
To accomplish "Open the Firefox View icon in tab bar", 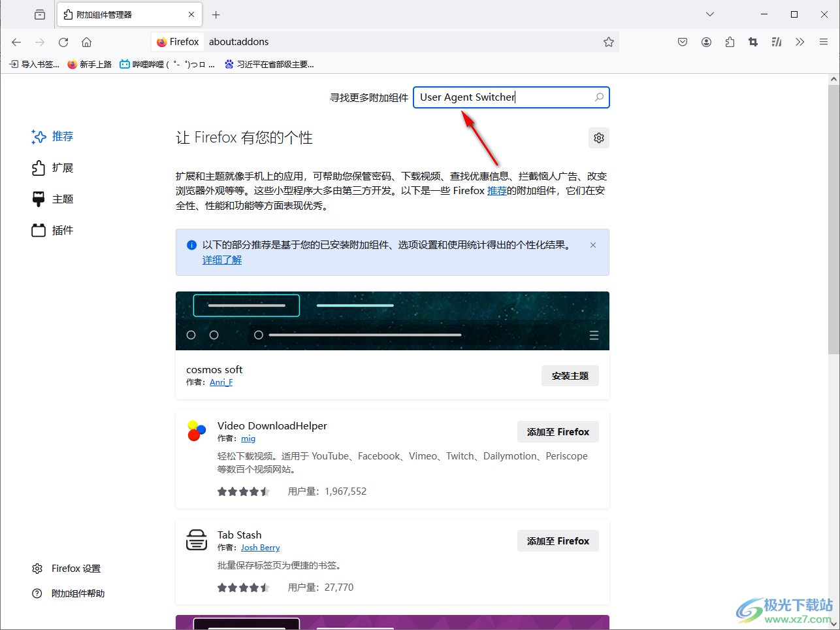I will click(x=40, y=14).
